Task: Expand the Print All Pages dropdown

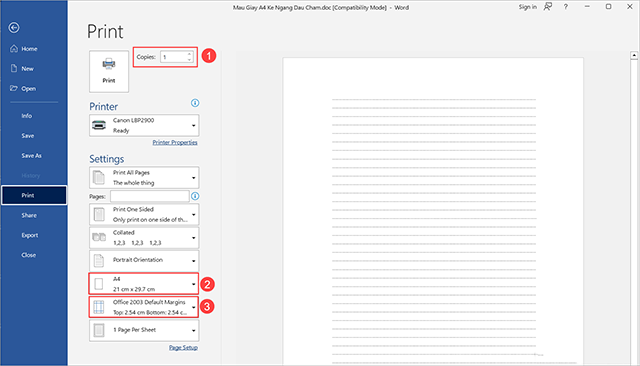Action: click(193, 178)
